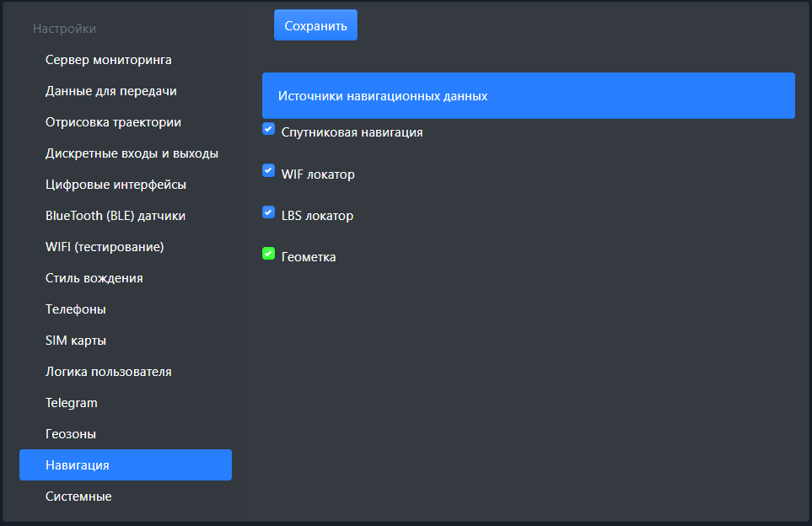Click the Сохранить button
Screen dimensions: 812x526
pos(315,25)
